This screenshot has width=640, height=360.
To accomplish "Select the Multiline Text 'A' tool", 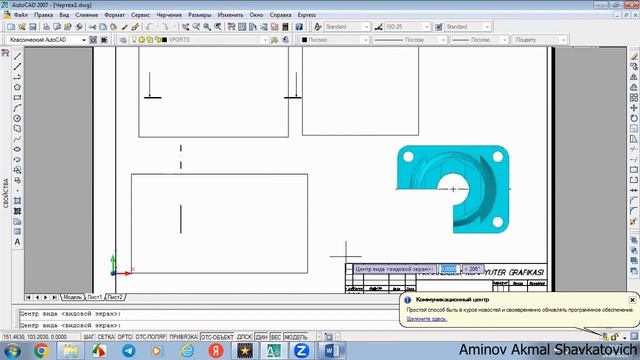I will [17, 242].
